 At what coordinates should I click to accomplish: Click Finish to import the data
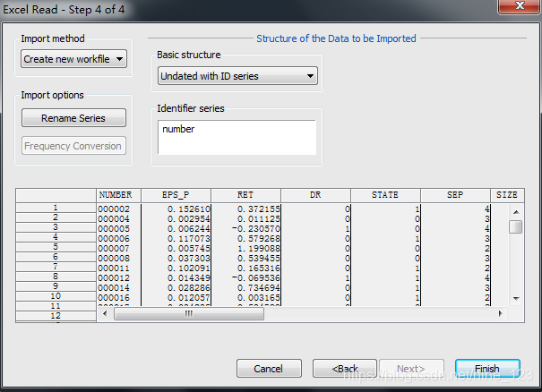[487, 369]
